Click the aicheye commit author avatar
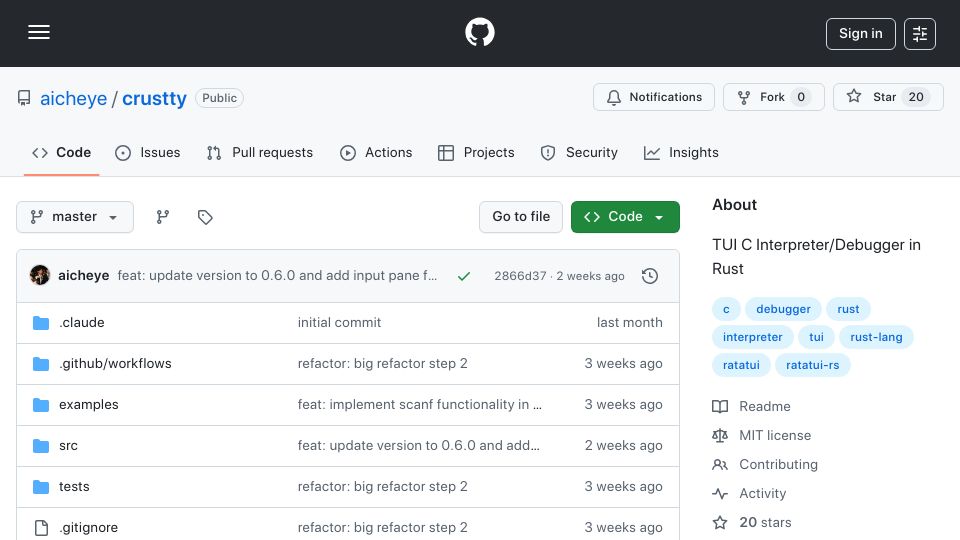The height and width of the screenshot is (540, 960). coord(40,276)
